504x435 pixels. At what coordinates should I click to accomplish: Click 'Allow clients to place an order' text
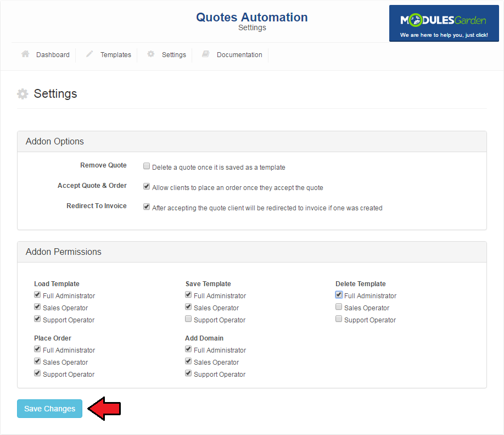click(x=238, y=188)
